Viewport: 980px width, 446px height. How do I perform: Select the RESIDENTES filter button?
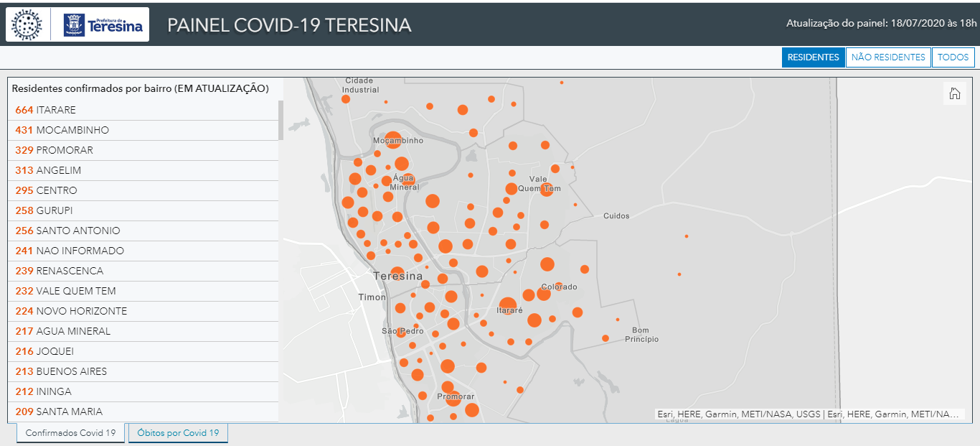pos(814,57)
